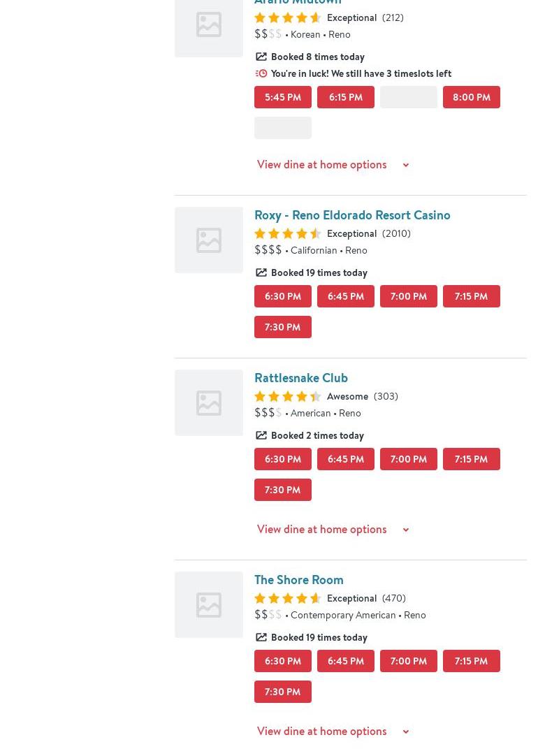The height and width of the screenshot is (756, 538).
Task: Reserve The Shore Room at 7:30 PM
Action: (x=282, y=692)
